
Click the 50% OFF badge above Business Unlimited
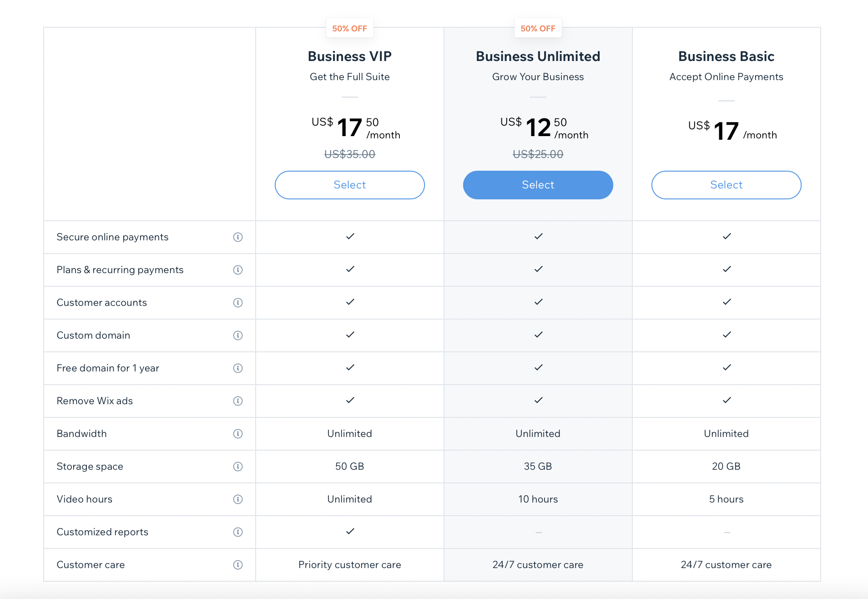538,28
